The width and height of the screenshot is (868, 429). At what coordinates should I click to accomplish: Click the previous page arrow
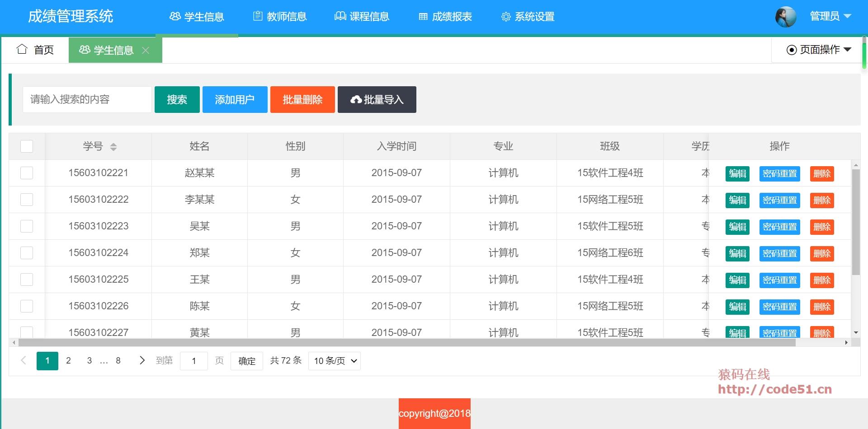point(24,360)
